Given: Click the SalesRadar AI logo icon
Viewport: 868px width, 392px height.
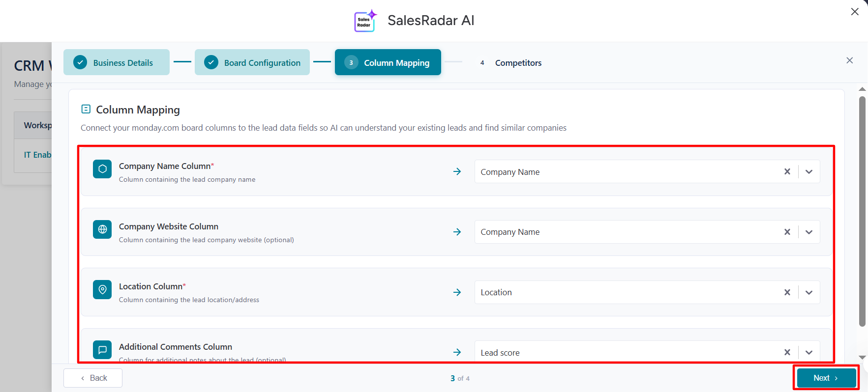Looking at the screenshot, I should (x=365, y=21).
